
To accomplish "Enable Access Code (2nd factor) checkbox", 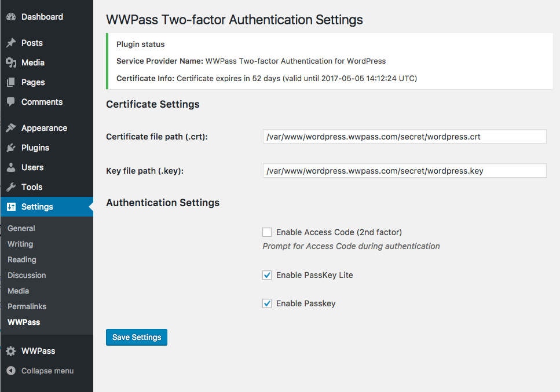I will point(267,232).
